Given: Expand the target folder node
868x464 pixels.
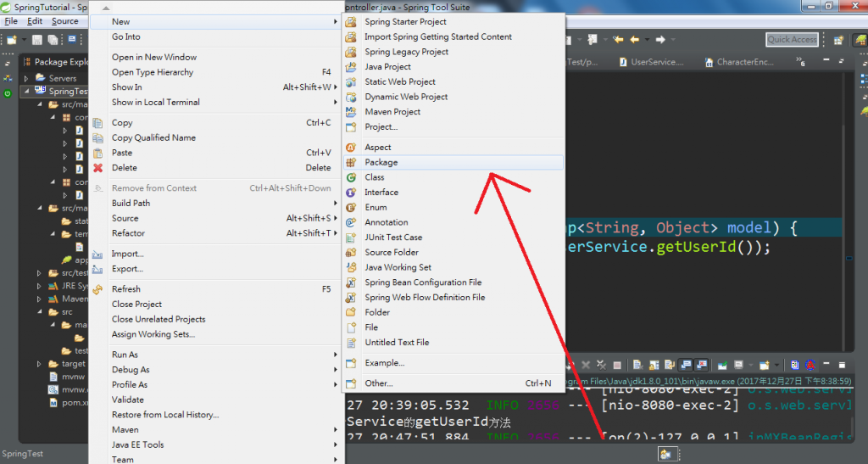Looking at the screenshot, I should pos(39,364).
